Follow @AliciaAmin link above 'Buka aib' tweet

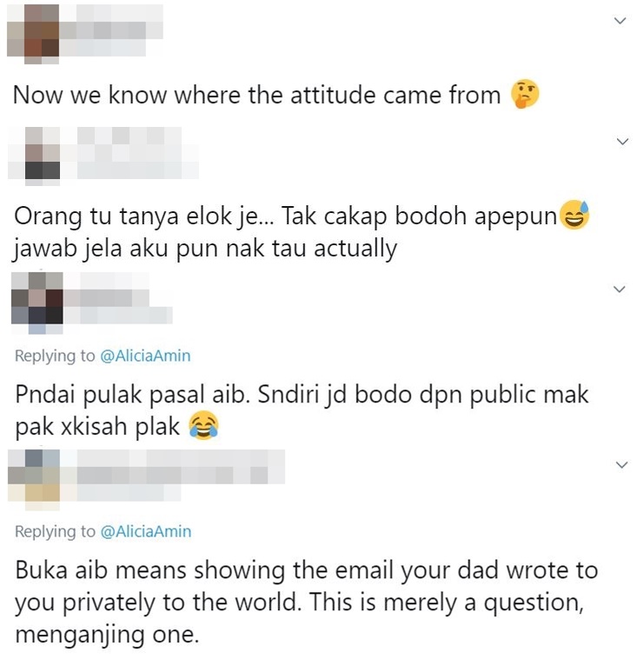coord(146,532)
